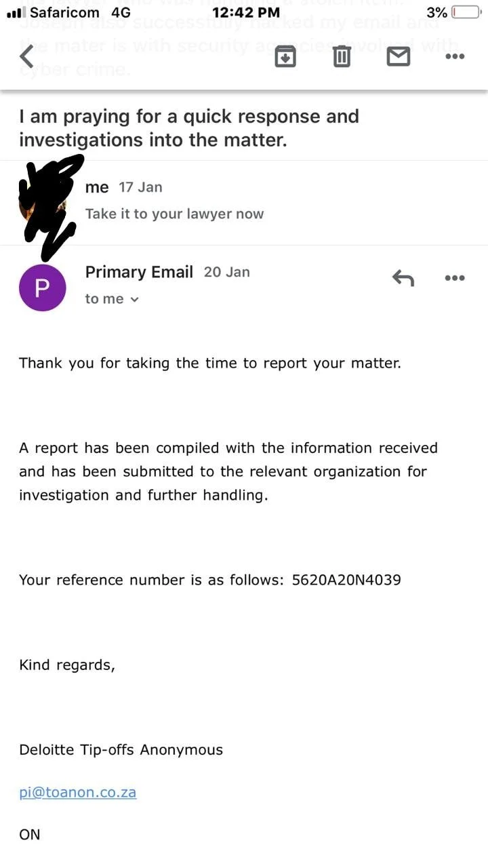Open more options for Primary Email message

tap(454, 277)
